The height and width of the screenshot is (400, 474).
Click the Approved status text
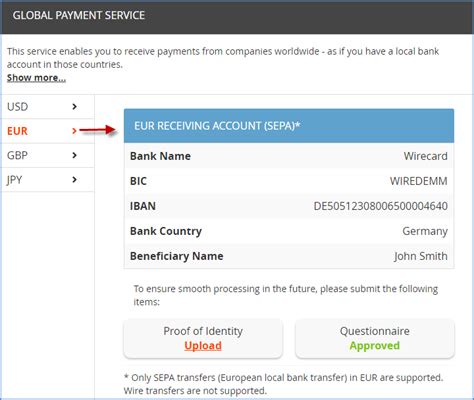click(x=375, y=346)
